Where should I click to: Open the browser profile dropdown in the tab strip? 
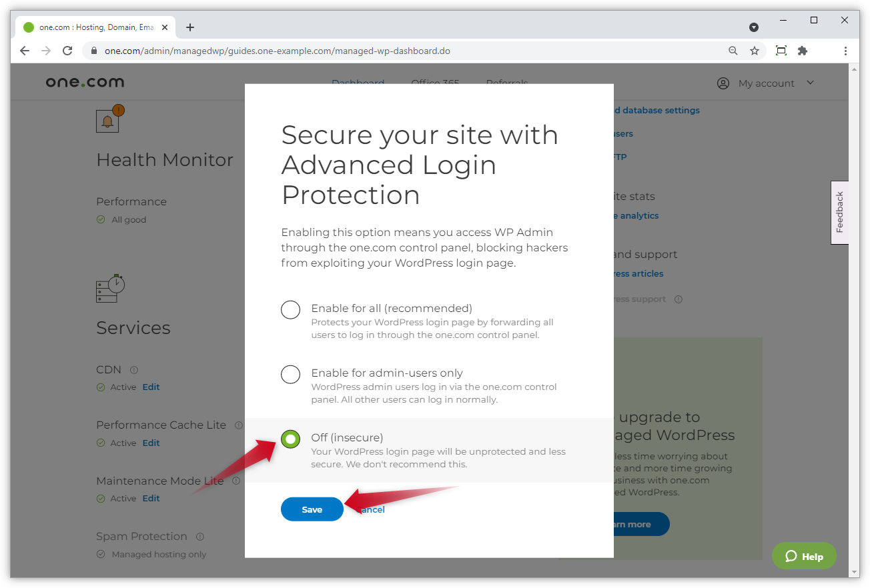[754, 27]
